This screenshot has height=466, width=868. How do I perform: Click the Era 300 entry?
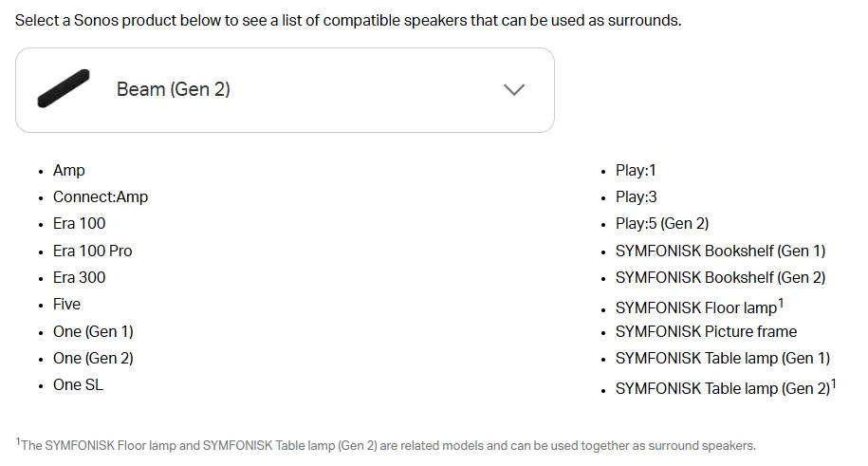[x=79, y=277]
